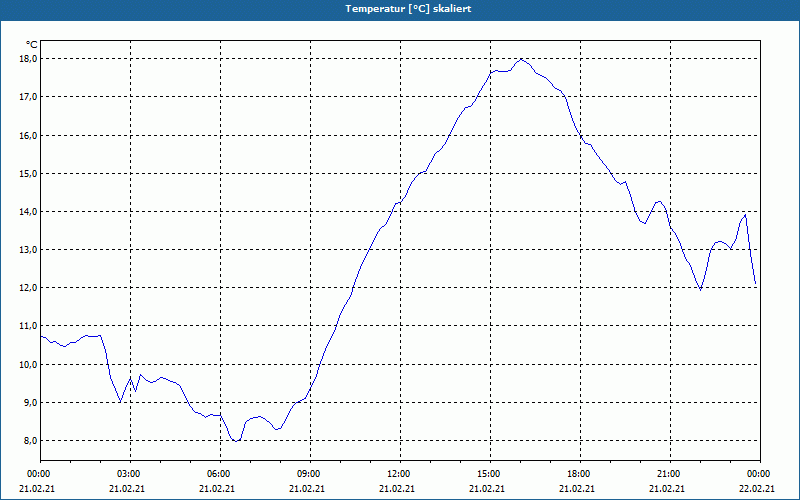Select the 14,0 y-axis value
Viewport: 800px width, 500px height.
point(28,211)
